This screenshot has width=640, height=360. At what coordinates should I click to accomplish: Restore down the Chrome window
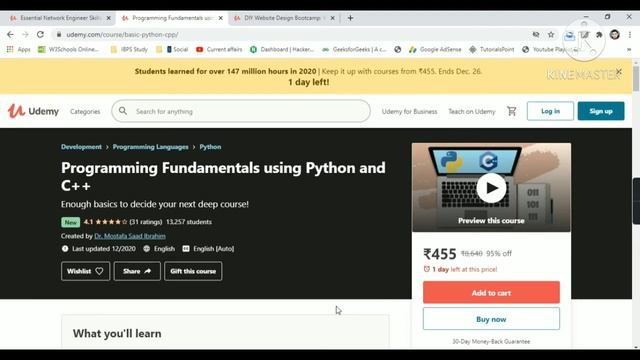(607, 17)
